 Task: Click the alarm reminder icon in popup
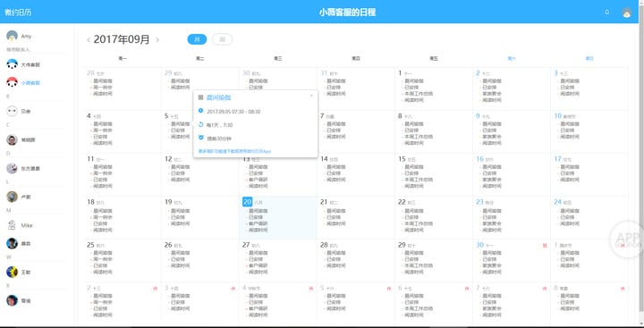[200, 138]
